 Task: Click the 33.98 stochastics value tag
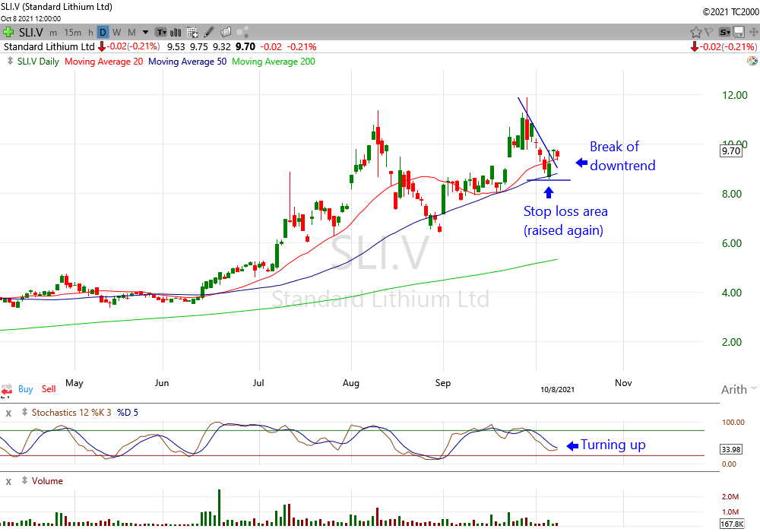(731, 450)
